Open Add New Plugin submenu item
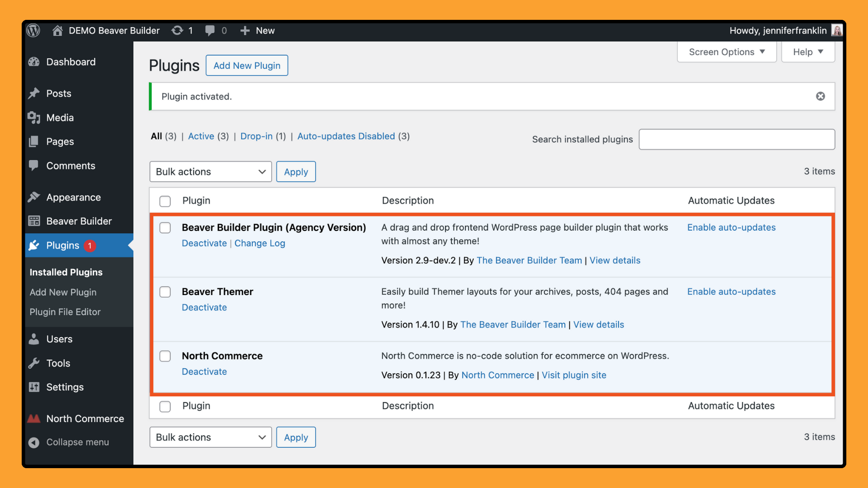The height and width of the screenshot is (488, 868). 63,292
